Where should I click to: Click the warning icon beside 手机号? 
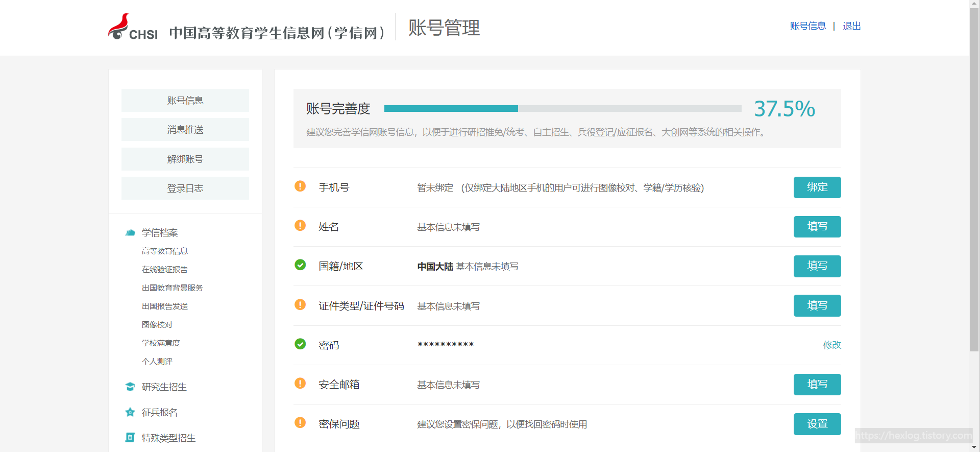tap(300, 186)
